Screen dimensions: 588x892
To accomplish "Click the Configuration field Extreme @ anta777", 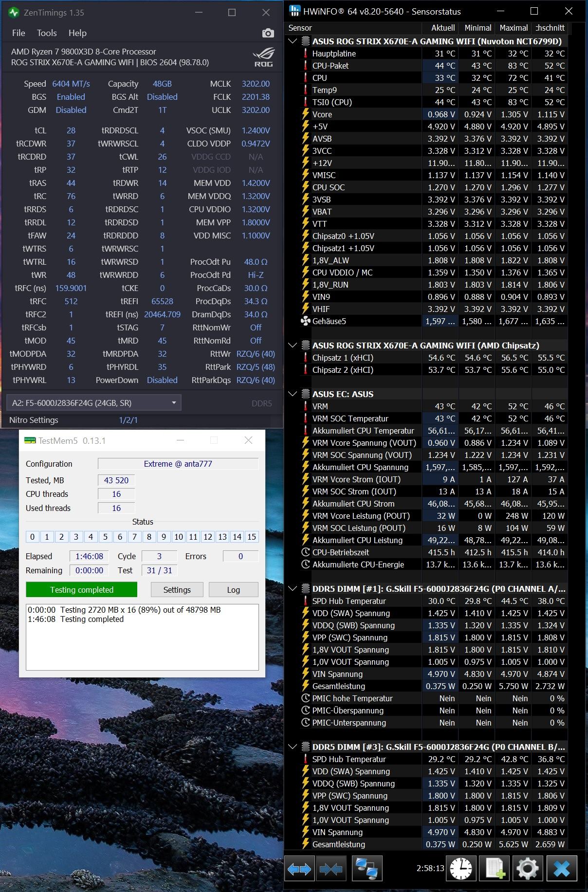I will coord(178,464).
